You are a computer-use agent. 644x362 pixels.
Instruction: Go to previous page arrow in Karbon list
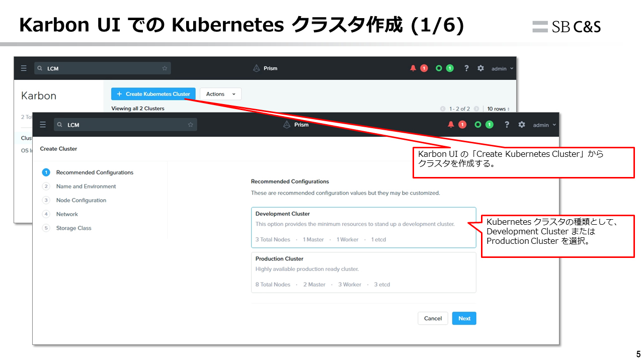443,109
